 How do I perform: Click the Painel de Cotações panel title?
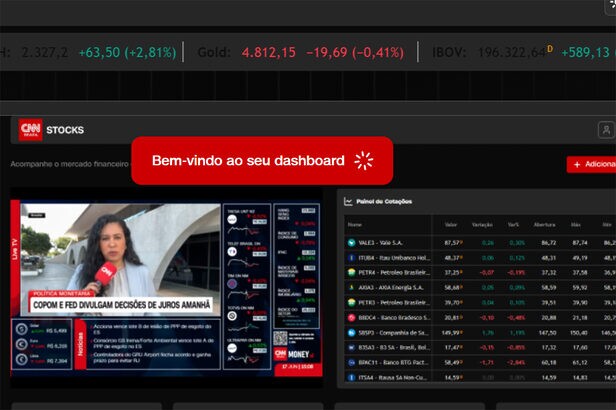[384, 201]
